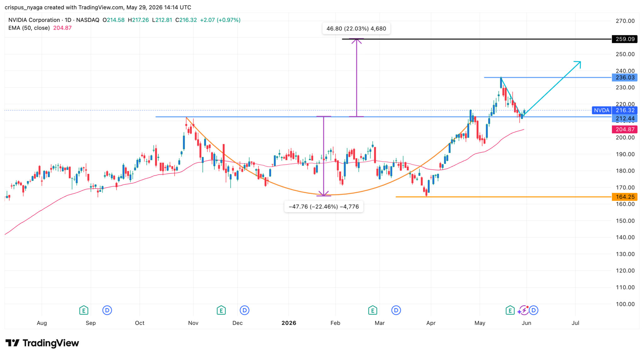The width and height of the screenshot is (644, 357).
Task: Click the NVDA ticker tag on the price axis
Action: (x=602, y=110)
